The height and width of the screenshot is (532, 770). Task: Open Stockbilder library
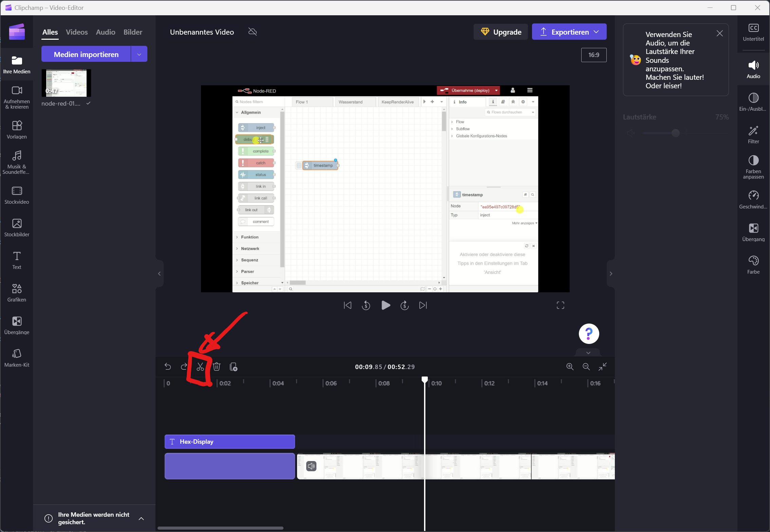pos(17,227)
